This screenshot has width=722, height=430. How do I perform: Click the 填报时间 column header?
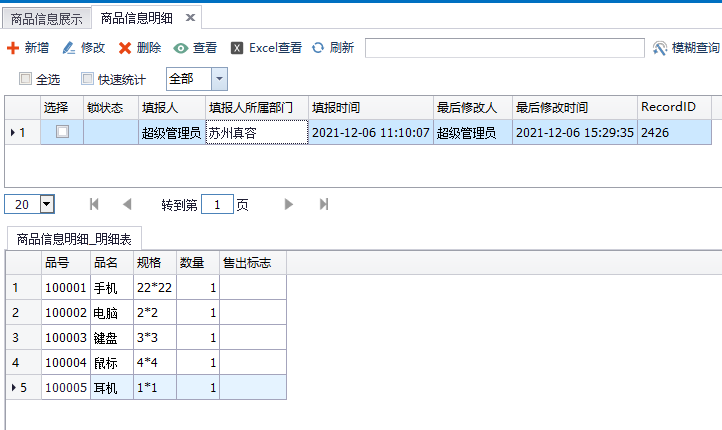(336, 107)
